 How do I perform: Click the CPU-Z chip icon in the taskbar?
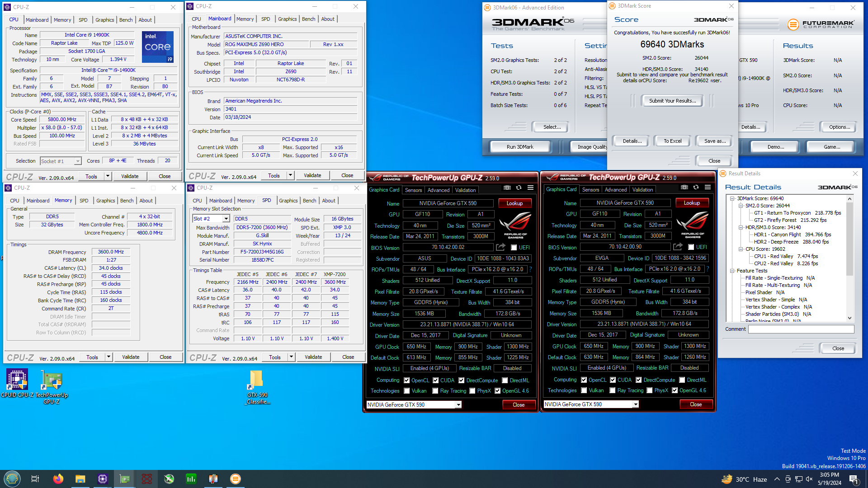point(103,479)
